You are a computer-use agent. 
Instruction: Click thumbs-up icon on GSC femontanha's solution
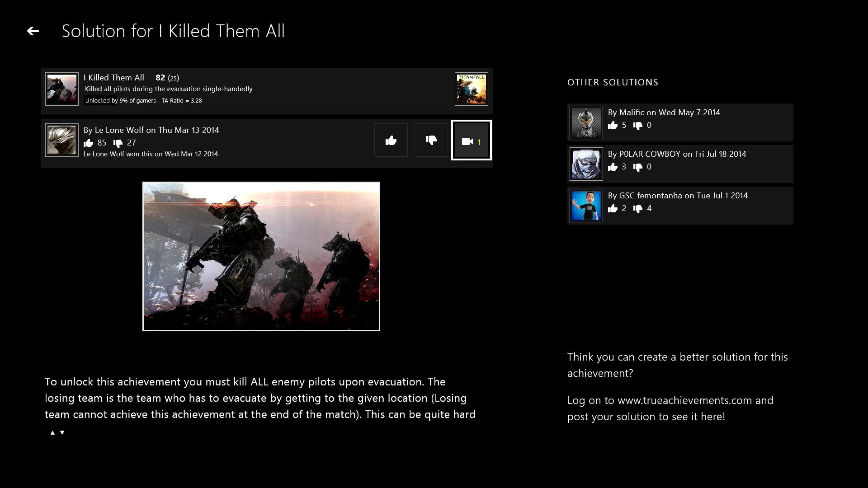point(613,209)
